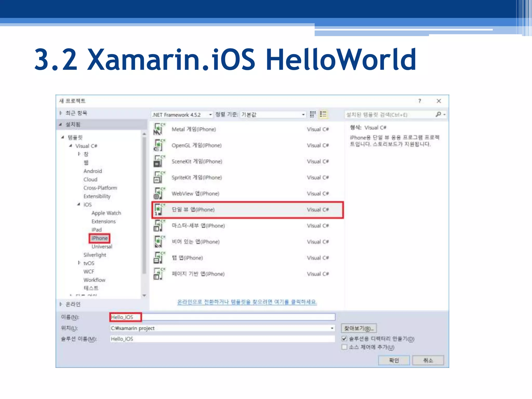
Task: Select iPad under iOS
Action: pyautogui.click(x=96, y=230)
